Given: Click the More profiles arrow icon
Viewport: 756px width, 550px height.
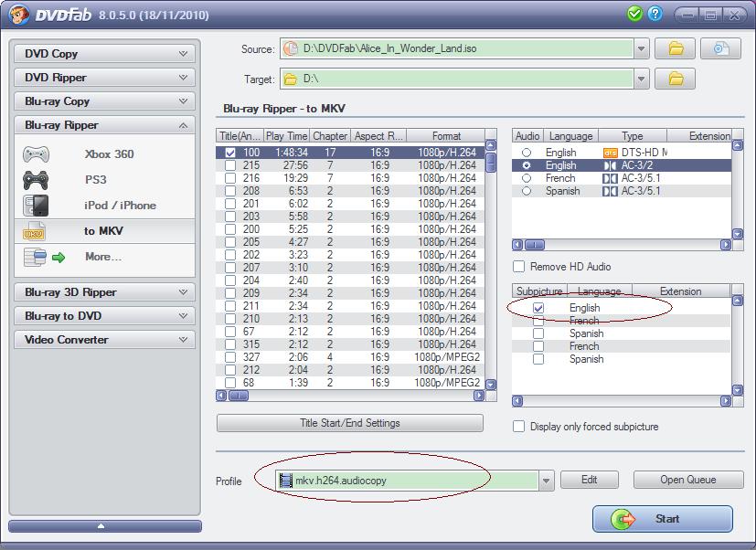Looking at the screenshot, I should 59,258.
